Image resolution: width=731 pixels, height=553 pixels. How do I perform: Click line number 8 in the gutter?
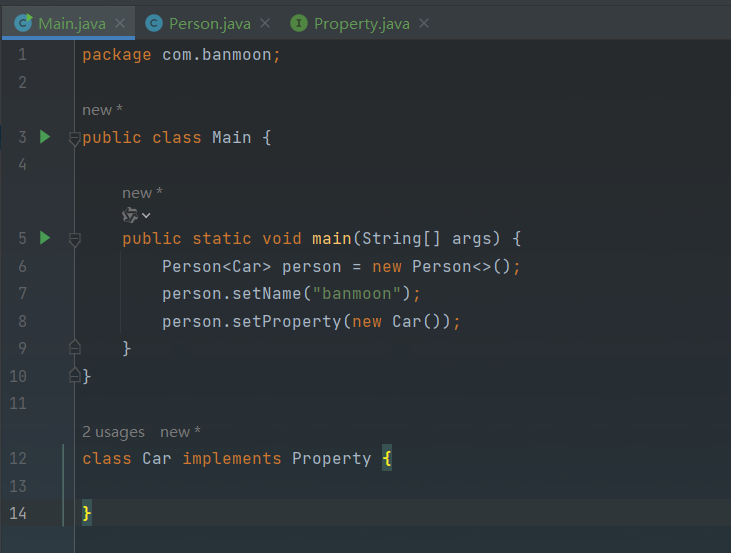click(22, 321)
